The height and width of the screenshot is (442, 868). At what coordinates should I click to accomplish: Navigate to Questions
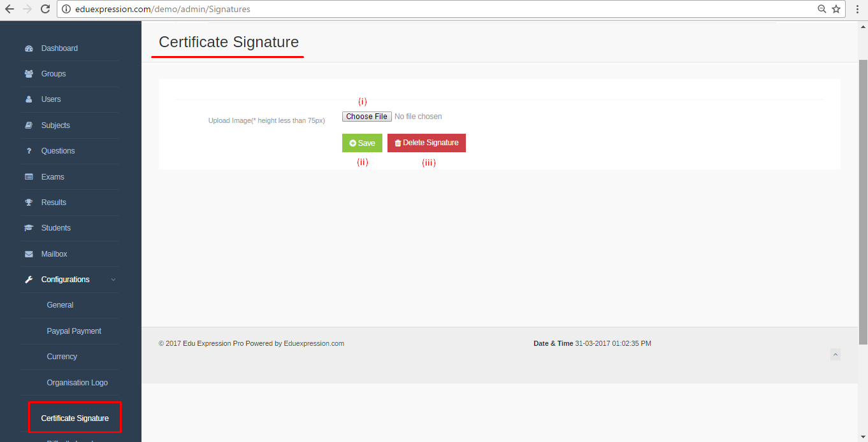(58, 151)
